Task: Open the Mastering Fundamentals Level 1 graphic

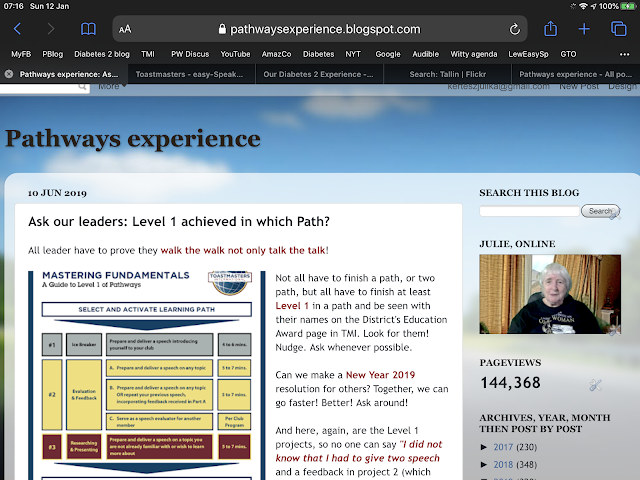Action: [147, 375]
